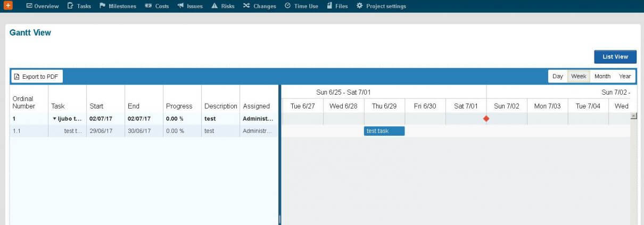This screenshot has height=225, width=644.
Task: Click the test task Gantt bar
Action: [x=384, y=131]
